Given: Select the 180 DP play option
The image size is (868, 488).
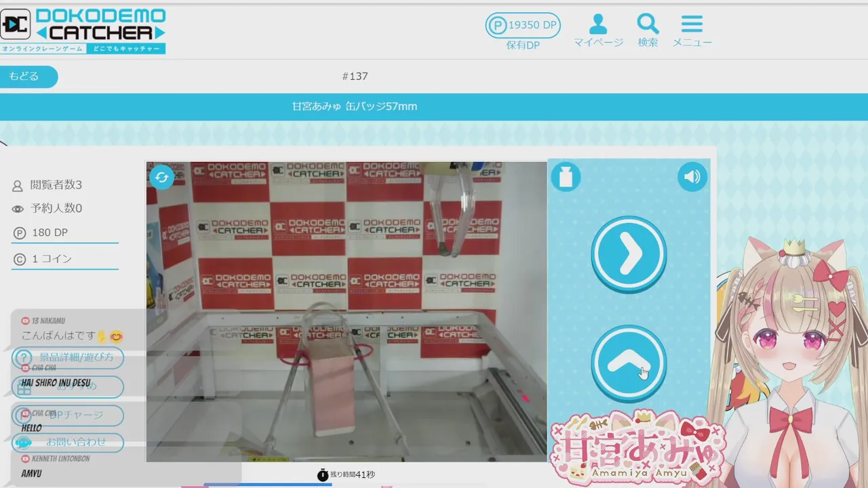Looking at the screenshot, I should click(65, 233).
